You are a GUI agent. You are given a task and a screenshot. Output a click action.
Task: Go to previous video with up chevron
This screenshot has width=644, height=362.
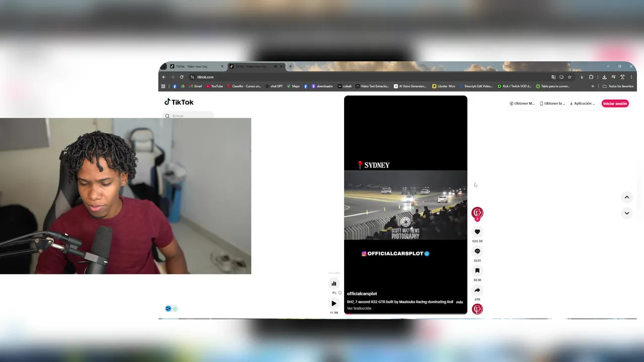[x=627, y=197]
